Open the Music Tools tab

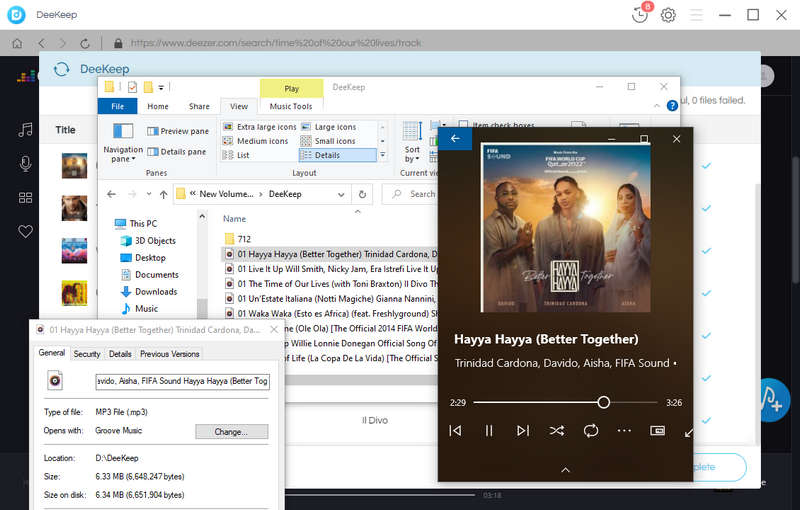tap(291, 106)
